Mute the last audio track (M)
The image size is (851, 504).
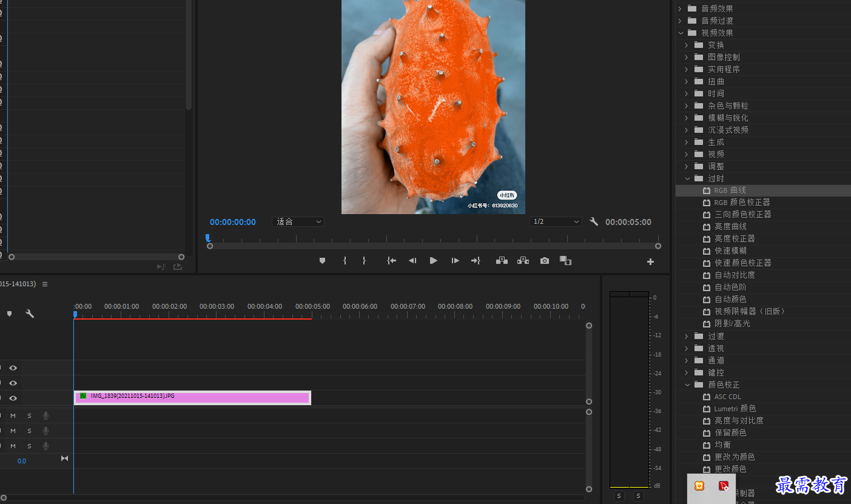tap(13, 446)
